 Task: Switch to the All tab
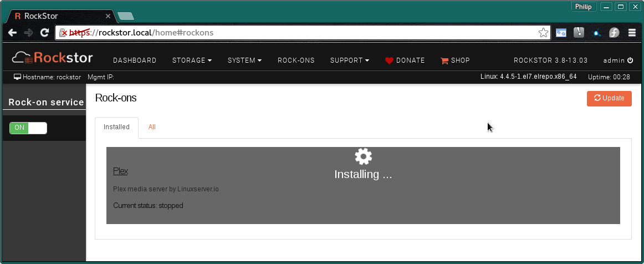152,127
